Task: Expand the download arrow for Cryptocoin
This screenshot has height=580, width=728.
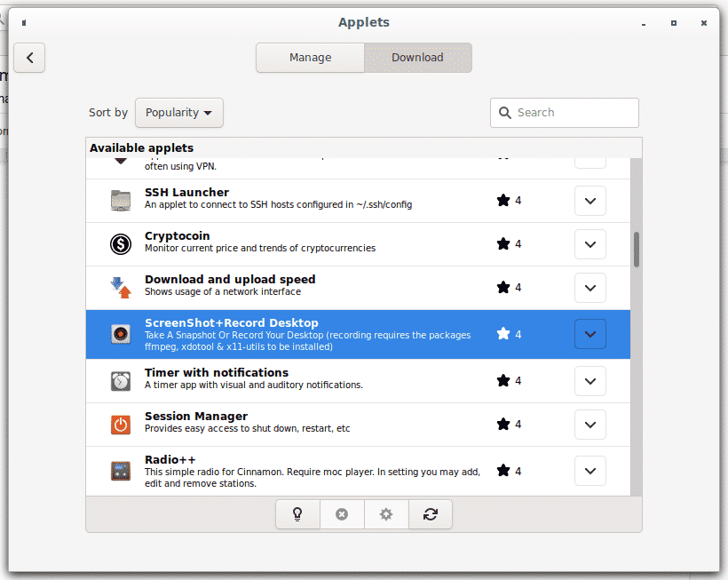Action: (590, 244)
